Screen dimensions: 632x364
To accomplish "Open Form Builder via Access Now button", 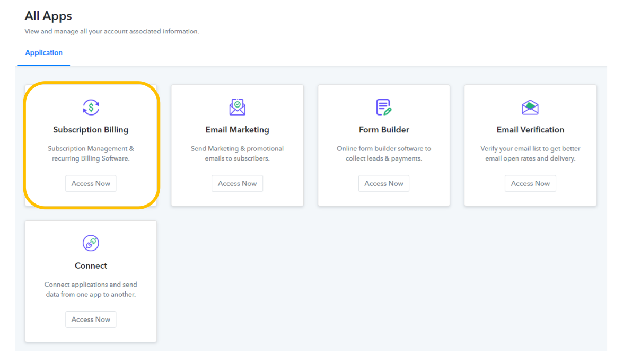I will (384, 183).
